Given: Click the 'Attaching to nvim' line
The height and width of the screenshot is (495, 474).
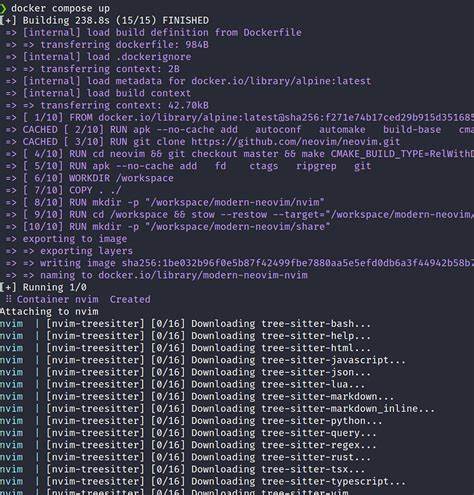Looking at the screenshot, I should pyautogui.click(x=49, y=312).
